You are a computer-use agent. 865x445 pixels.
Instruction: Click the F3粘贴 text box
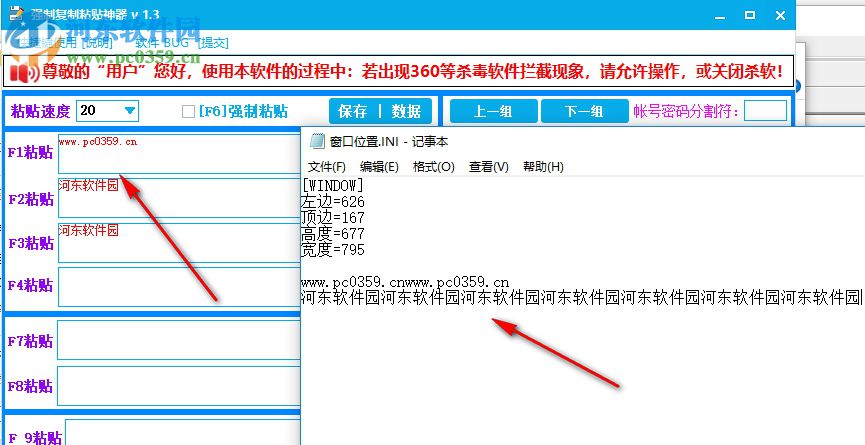pos(179,243)
